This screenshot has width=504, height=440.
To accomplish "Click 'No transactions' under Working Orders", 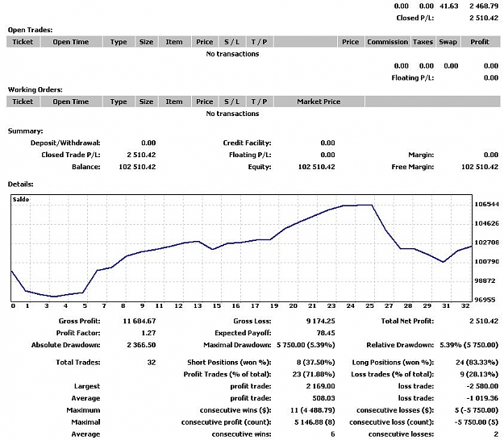I will pos(232,114).
